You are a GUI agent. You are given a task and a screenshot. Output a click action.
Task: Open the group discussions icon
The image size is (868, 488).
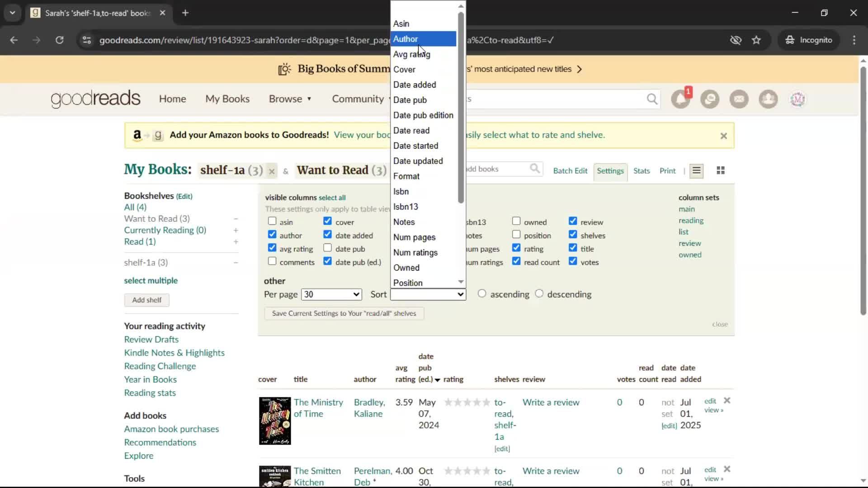(710, 99)
